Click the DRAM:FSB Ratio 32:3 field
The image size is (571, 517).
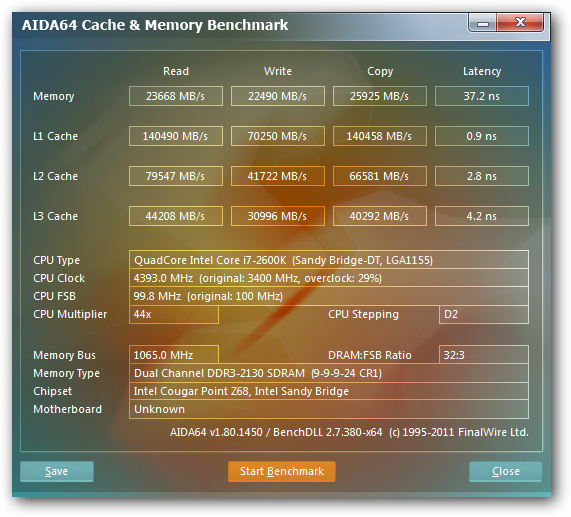[484, 355]
